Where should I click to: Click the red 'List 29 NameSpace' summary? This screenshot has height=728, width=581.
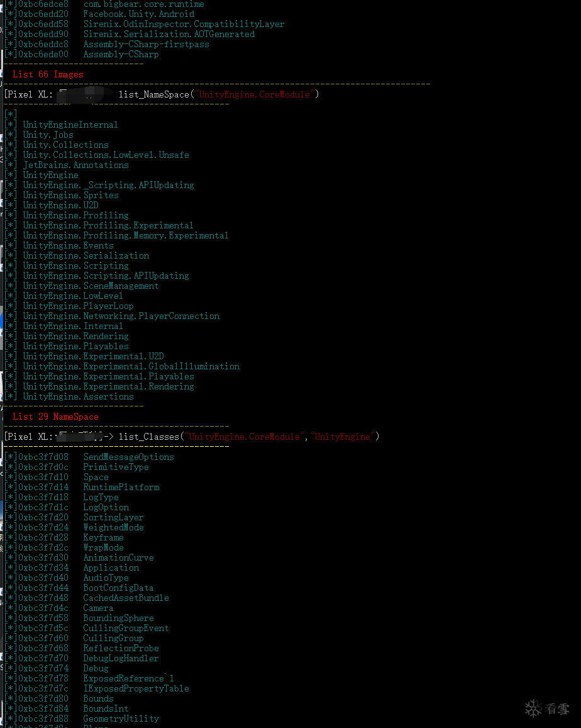[56, 417]
